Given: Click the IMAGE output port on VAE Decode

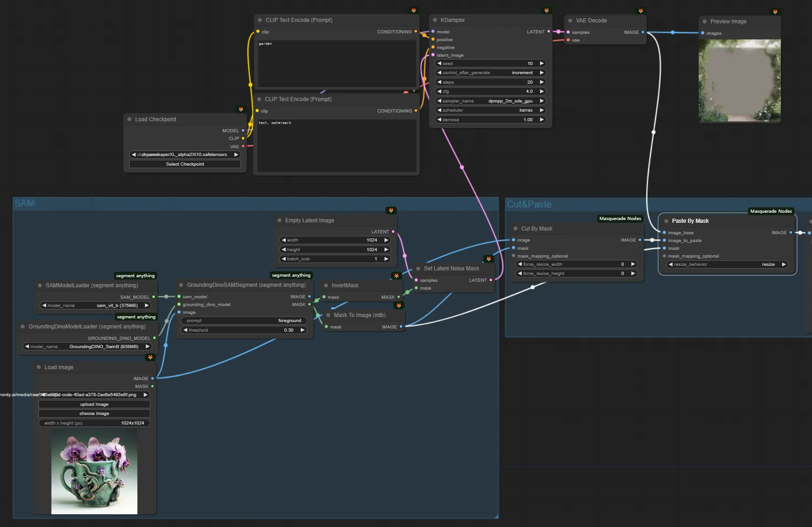Looking at the screenshot, I should 643,32.
